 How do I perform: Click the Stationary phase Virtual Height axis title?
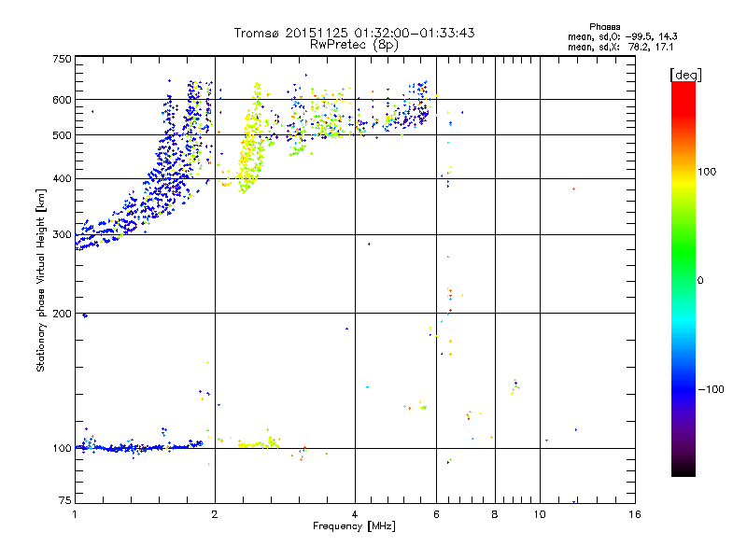(41, 280)
